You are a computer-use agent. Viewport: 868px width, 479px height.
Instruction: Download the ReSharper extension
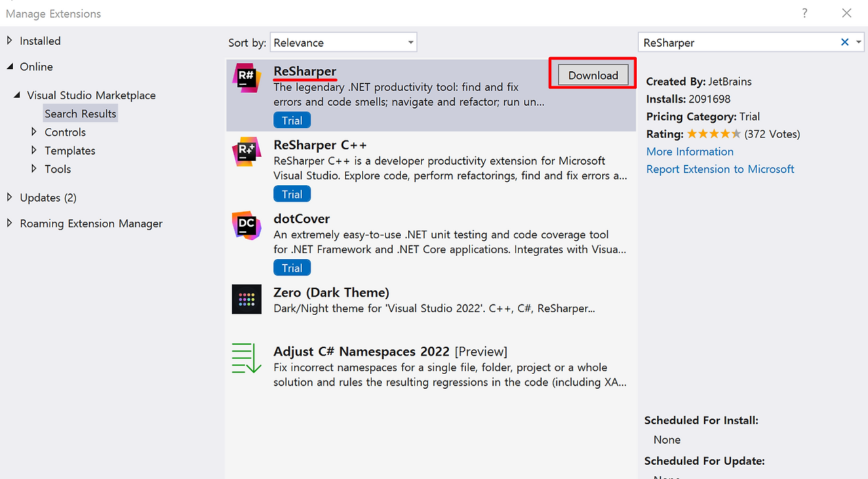[591, 75]
